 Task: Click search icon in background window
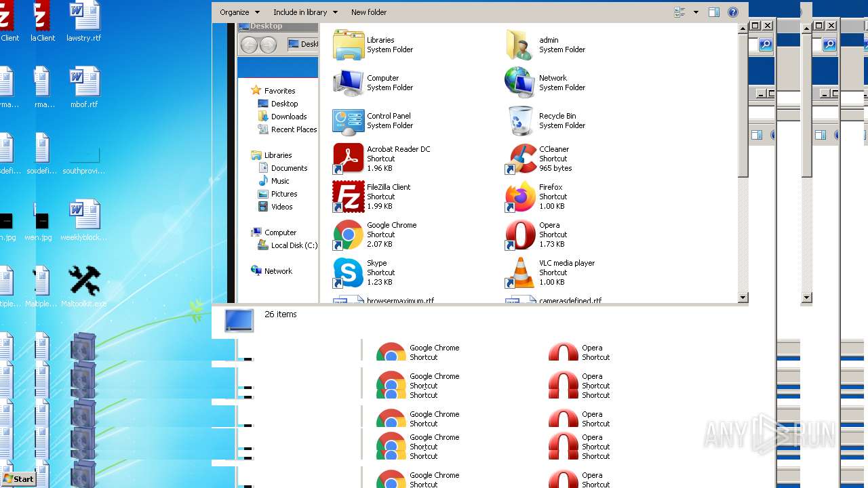click(765, 45)
